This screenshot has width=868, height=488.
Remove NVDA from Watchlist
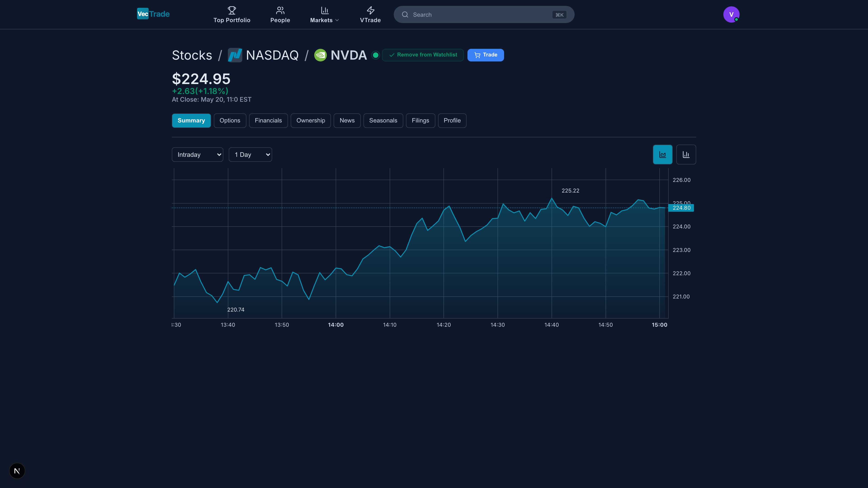coord(423,55)
